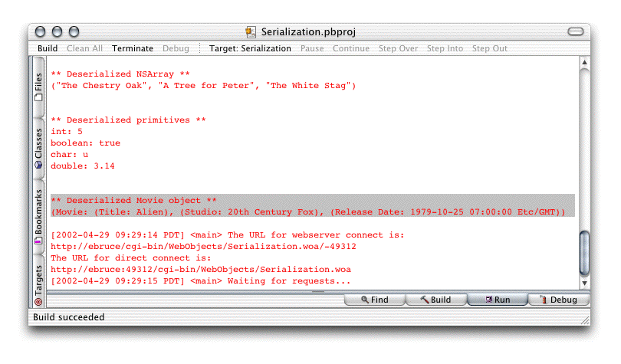The image size is (621, 364).
Task: Click the 'Deserialized Movie object' header line
Action: pos(134,200)
